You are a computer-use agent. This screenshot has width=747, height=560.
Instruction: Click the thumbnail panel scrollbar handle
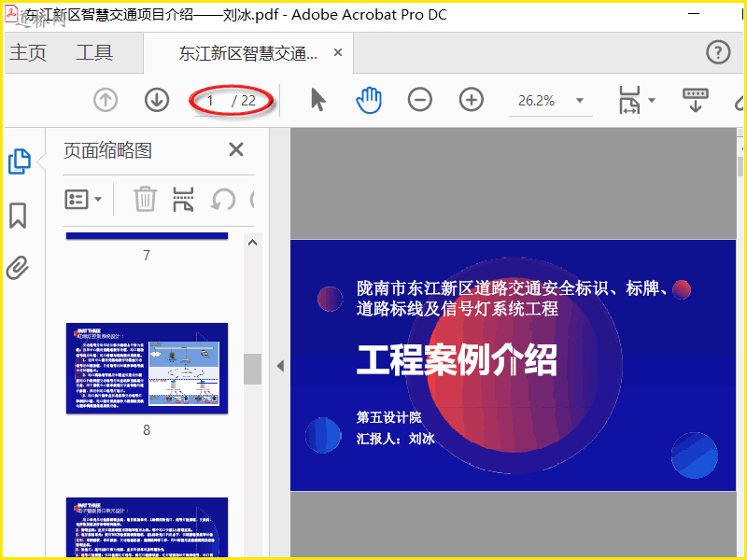click(252, 369)
